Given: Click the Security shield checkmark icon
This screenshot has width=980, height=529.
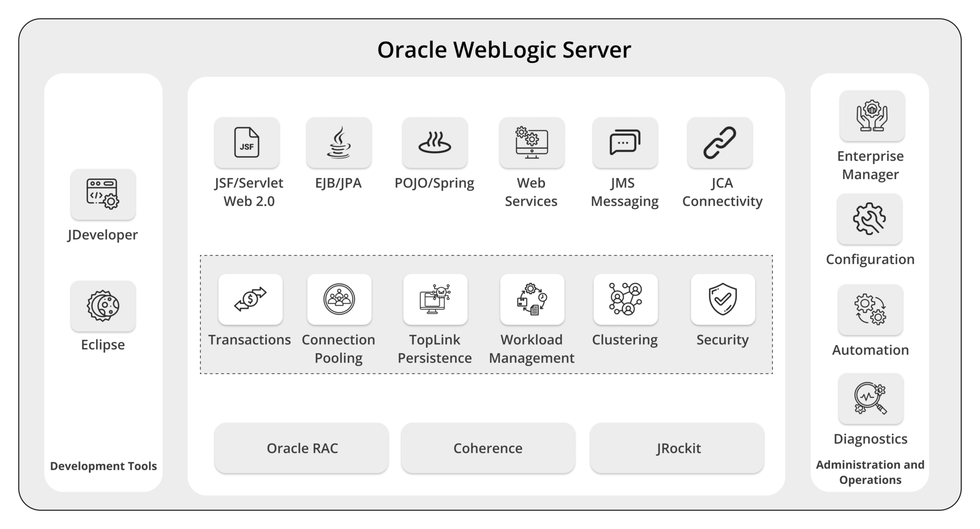Looking at the screenshot, I should coord(723,299).
